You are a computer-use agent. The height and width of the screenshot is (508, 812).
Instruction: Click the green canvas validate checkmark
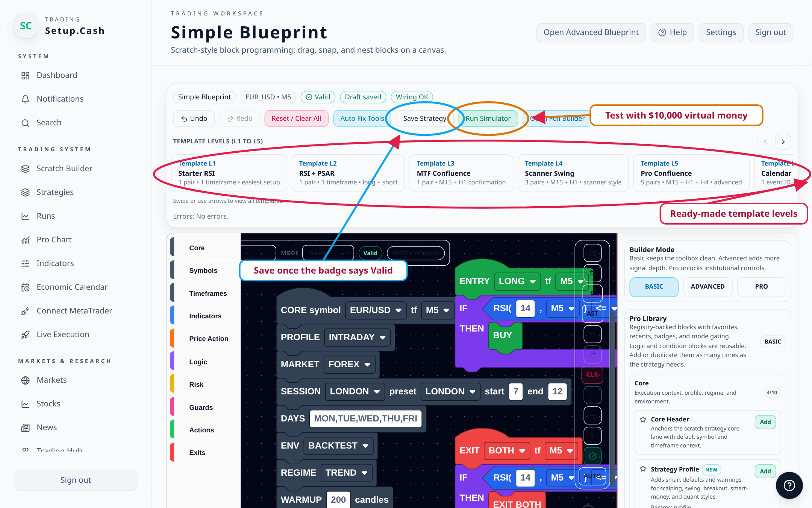pos(592,456)
